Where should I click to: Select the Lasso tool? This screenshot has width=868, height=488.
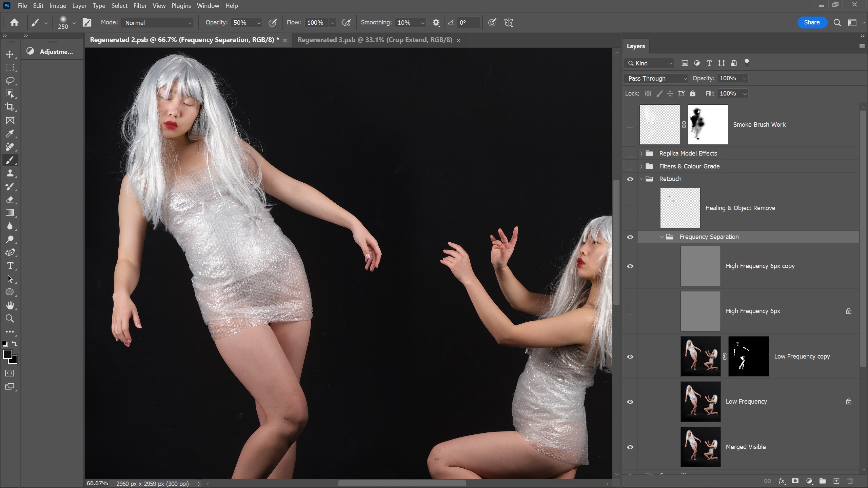pos(10,81)
